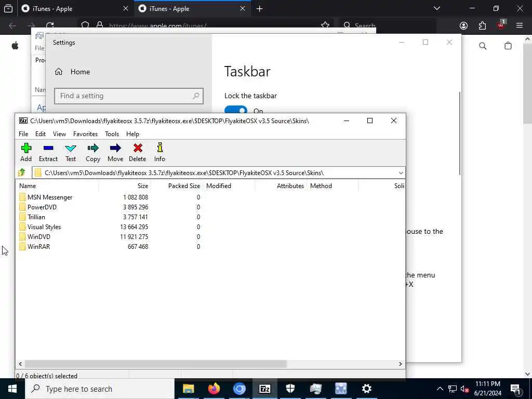
Task: Open Settings gear in the taskbar
Action: pos(366,389)
